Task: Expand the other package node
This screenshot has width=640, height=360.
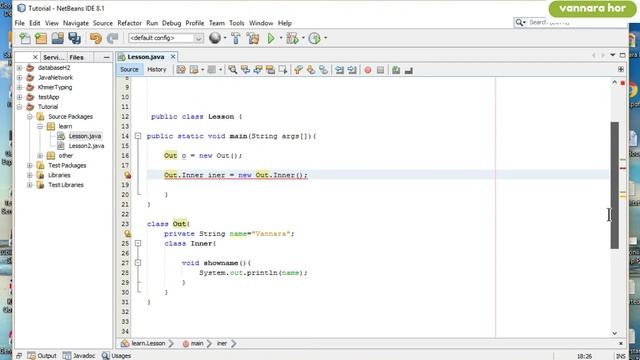Action: (40, 156)
